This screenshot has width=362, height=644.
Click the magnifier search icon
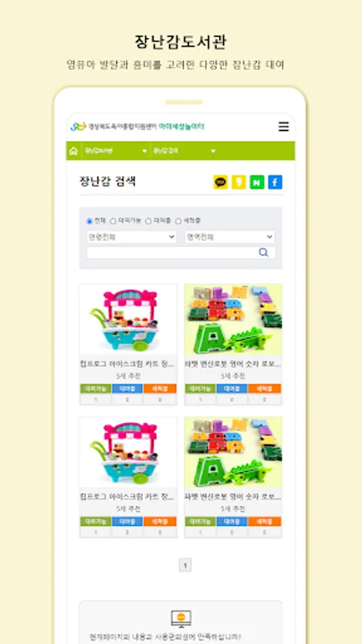[x=263, y=253]
